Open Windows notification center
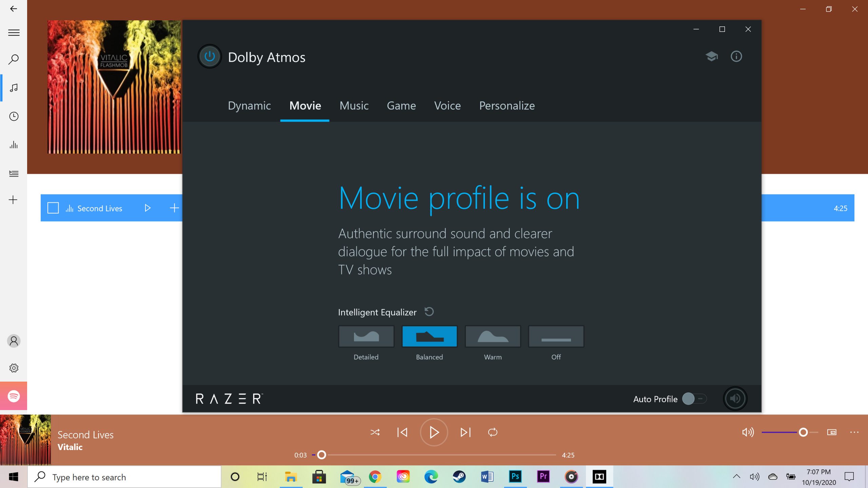 [849, 477]
